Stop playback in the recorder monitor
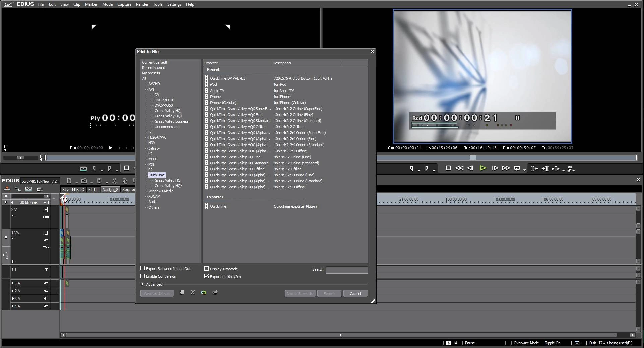 (x=448, y=168)
